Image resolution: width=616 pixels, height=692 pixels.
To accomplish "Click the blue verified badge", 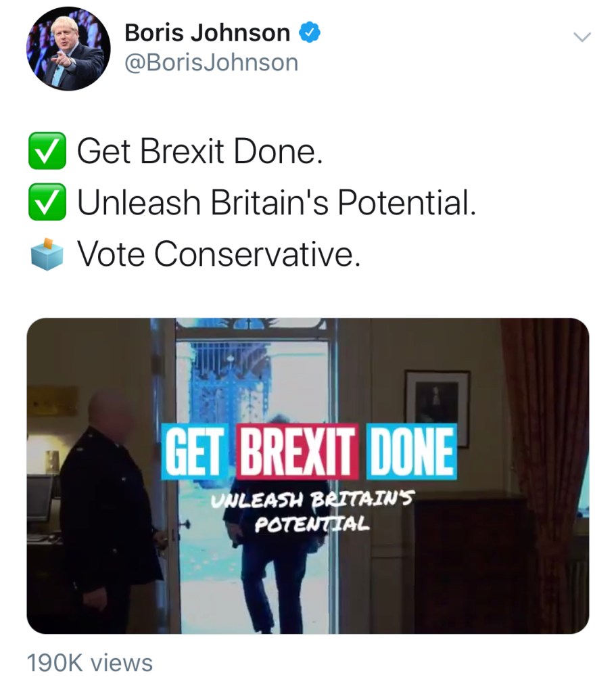I will coord(308,32).
